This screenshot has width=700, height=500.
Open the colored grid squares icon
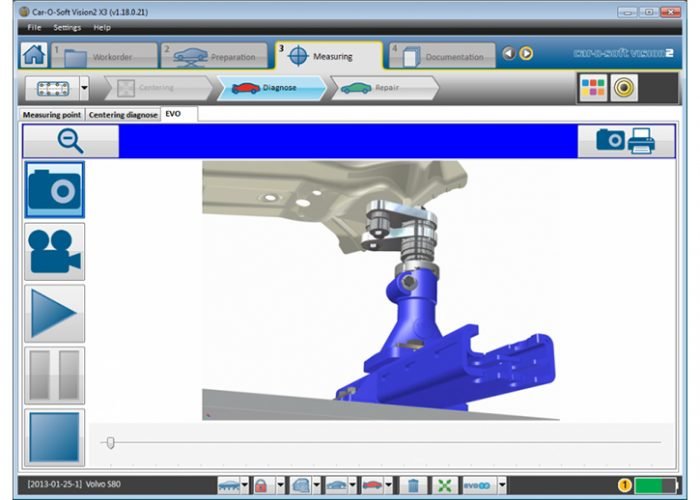tap(593, 88)
